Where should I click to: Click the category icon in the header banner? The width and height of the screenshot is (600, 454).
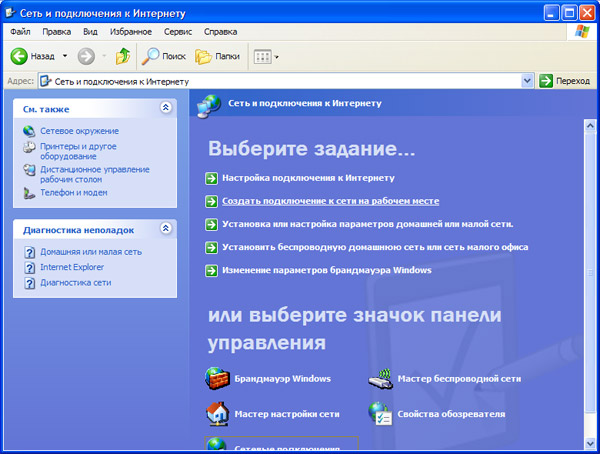[209, 105]
